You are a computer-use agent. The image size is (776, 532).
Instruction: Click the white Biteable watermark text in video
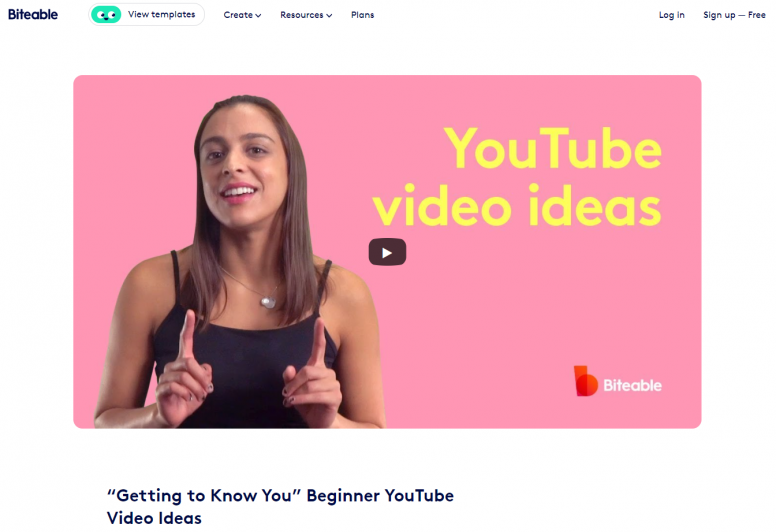coord(632,385)
